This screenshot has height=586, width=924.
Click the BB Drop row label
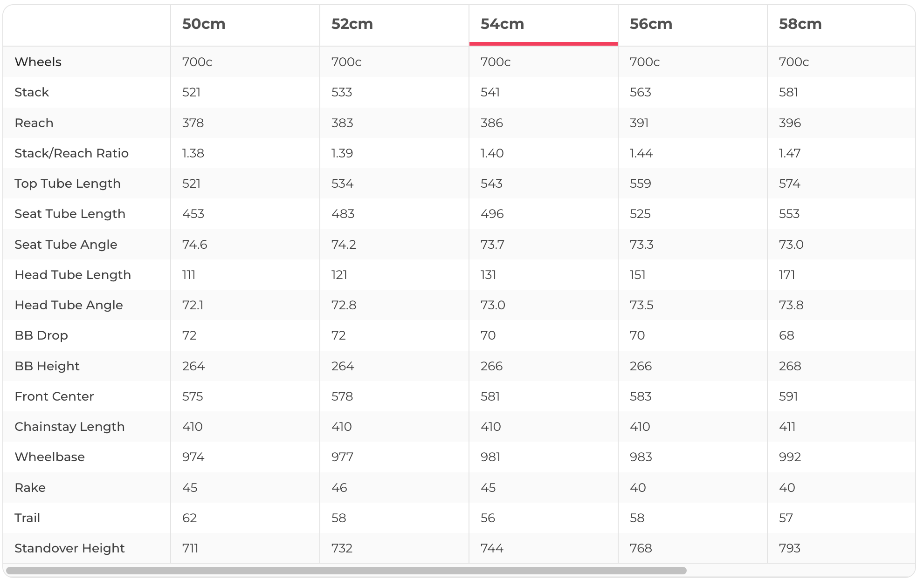point(41,335)
